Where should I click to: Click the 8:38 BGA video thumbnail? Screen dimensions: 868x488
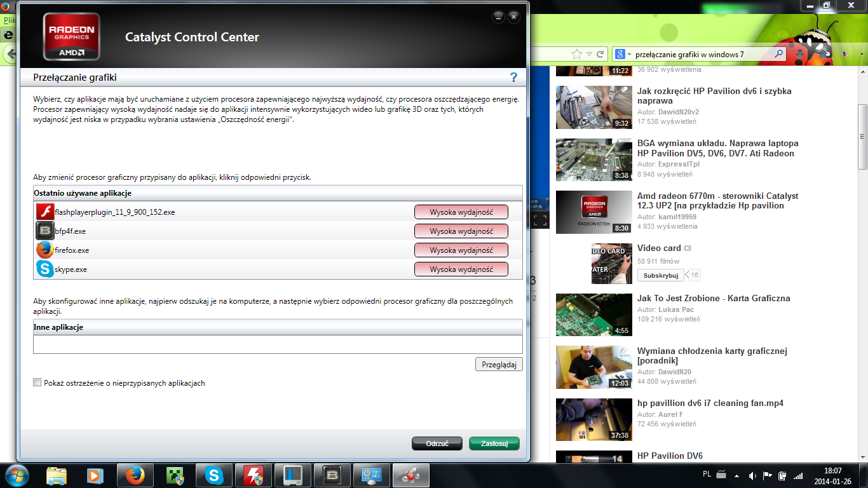tap(594, 160)
